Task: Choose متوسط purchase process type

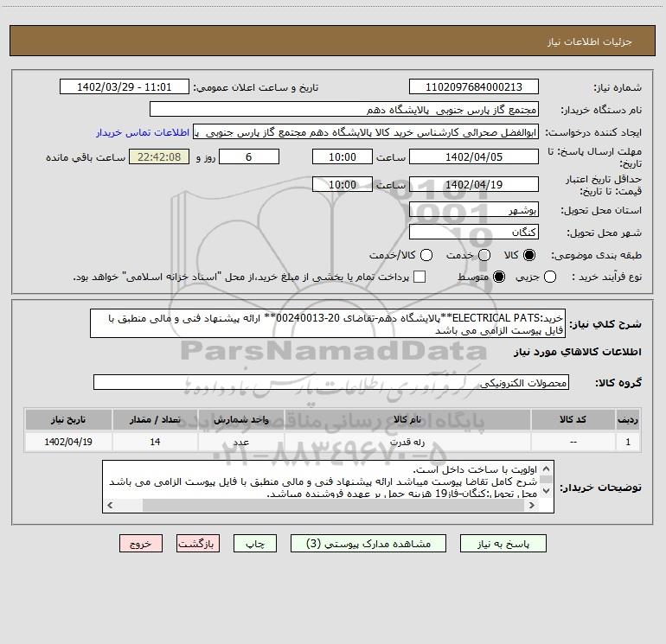Action: (499, 277)
